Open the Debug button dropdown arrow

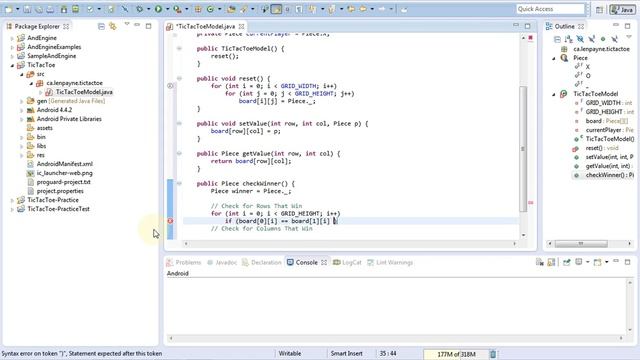[148, 9]
